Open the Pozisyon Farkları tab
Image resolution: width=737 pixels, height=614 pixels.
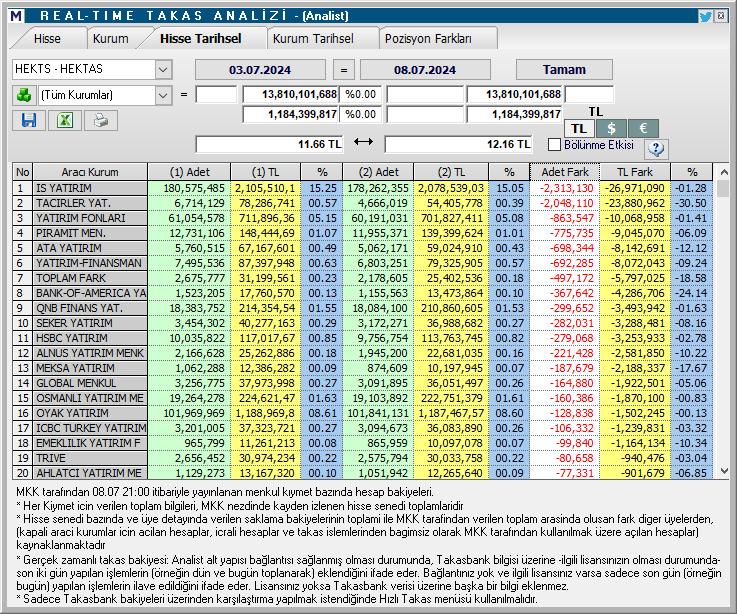(428, 39)
